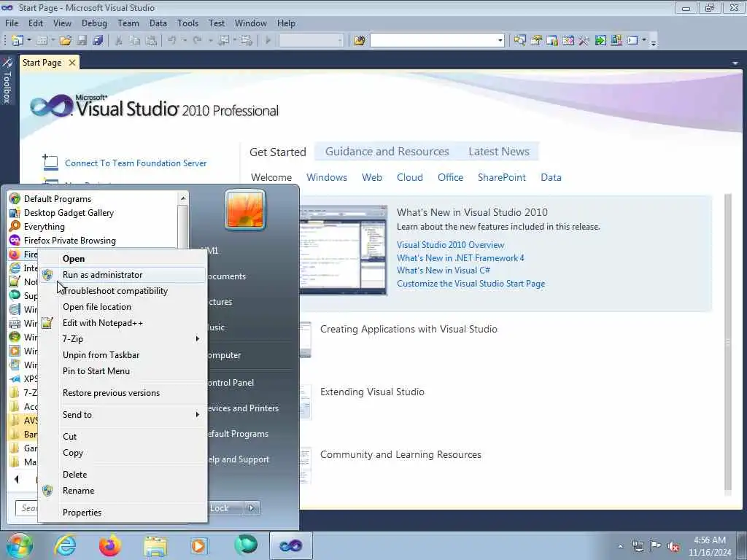Image resolution: width=747 pixels, height=560 pixels.
Task: Open Visual Studio 2010 Overview link
Action: [x=450, y=245]
